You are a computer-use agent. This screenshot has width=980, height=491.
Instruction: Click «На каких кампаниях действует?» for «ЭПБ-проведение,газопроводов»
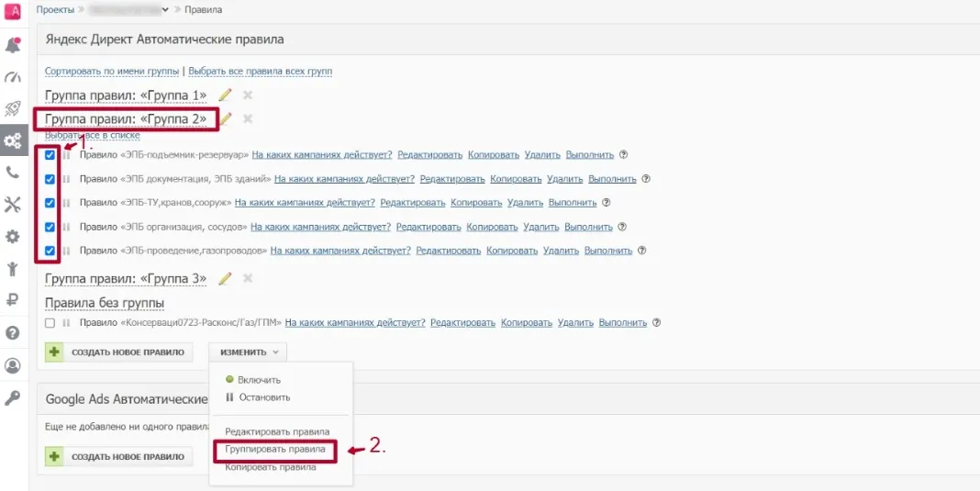tap(340, 251)
